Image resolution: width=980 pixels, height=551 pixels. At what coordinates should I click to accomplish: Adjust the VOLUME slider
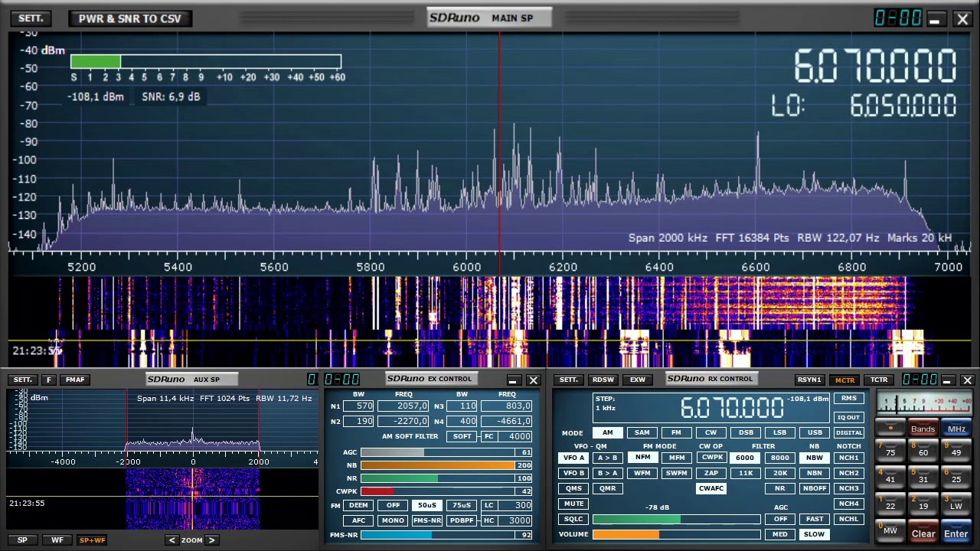[x=677, y=534]
